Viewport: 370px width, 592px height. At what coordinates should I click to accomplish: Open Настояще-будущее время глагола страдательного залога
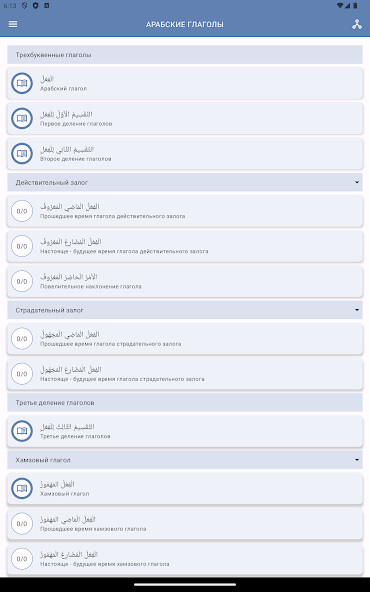pos(185,374)
